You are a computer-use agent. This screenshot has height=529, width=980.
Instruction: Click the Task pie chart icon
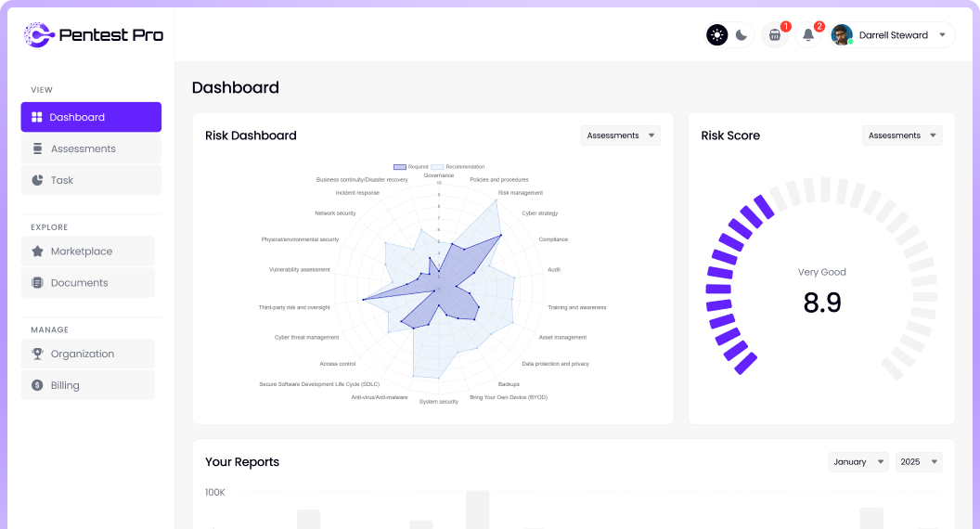(x=38, y=180)
